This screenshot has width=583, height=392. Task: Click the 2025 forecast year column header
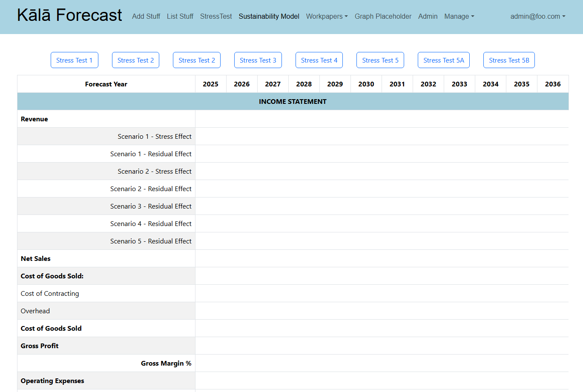210,84
